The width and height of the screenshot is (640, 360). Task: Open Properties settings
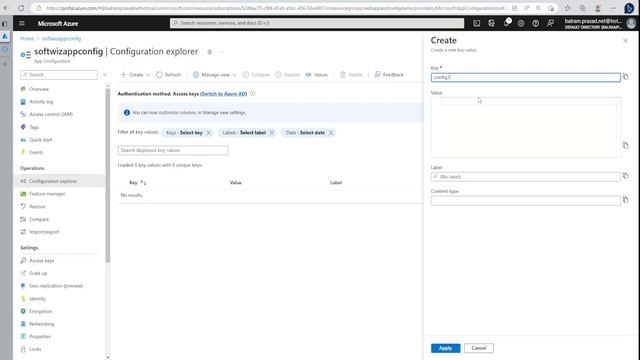click(x=40, y=336)
